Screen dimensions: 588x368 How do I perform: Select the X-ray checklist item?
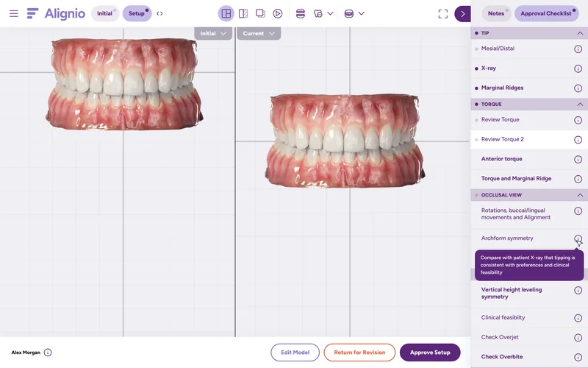pyautogui.click(x=529, y=68)
